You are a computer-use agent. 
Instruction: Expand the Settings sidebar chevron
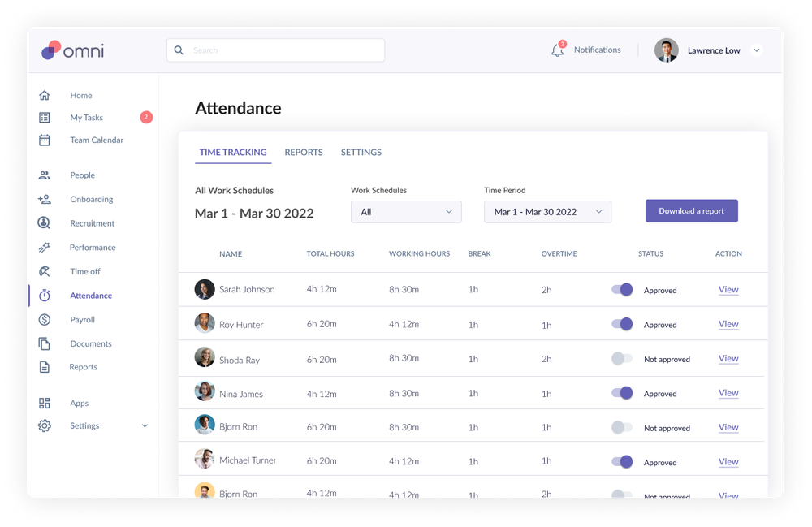coord(145,425)
